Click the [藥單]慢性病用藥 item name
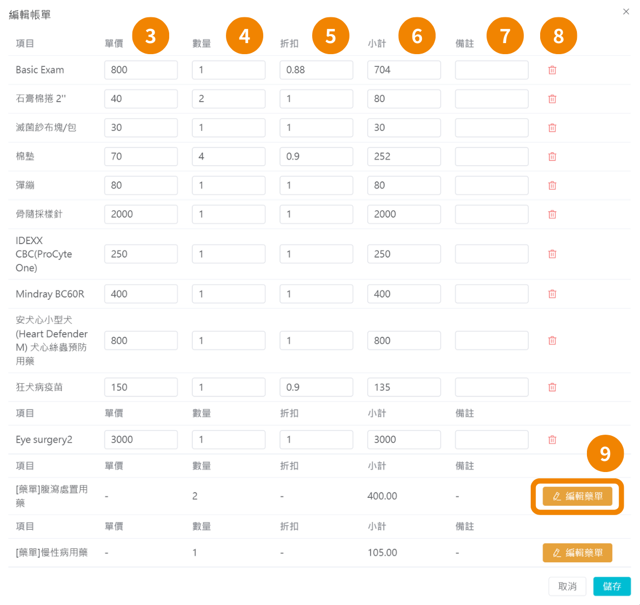This screenshot has width=640, height=605. (51, 553)
